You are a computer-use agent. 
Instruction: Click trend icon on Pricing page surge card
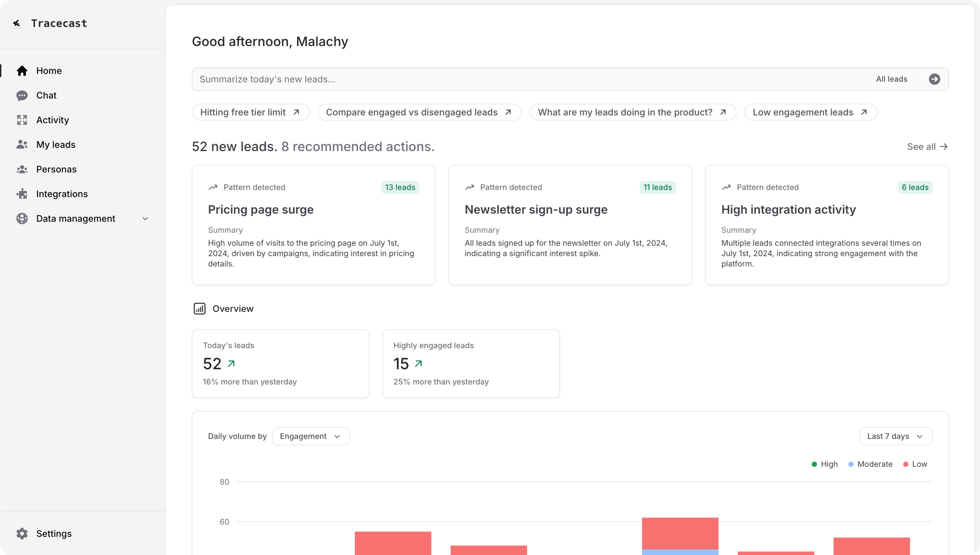[213, 187]
